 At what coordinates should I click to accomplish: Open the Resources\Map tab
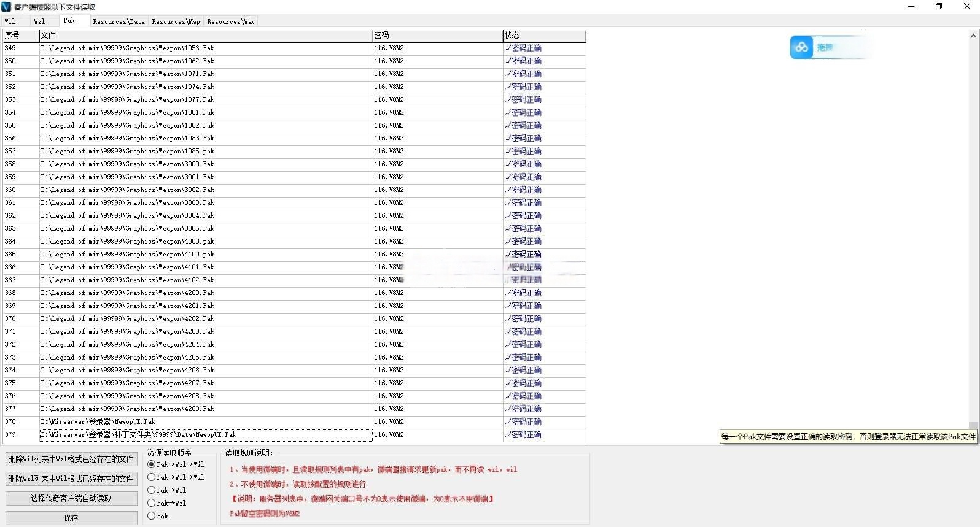(x=176, y=21)
